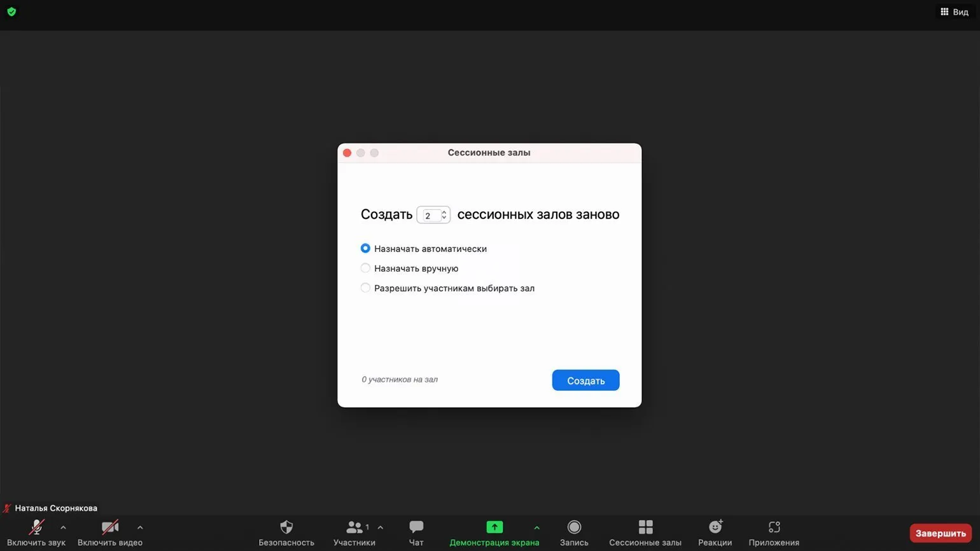980x551 pixels.
Task: Open the Вид view menu
Action: click(955, 12)
